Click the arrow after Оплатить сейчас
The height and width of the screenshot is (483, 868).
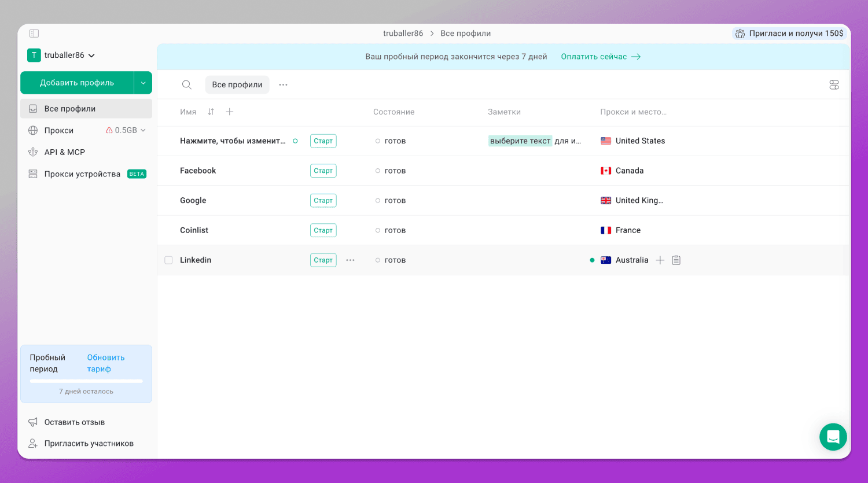point(636,57)
